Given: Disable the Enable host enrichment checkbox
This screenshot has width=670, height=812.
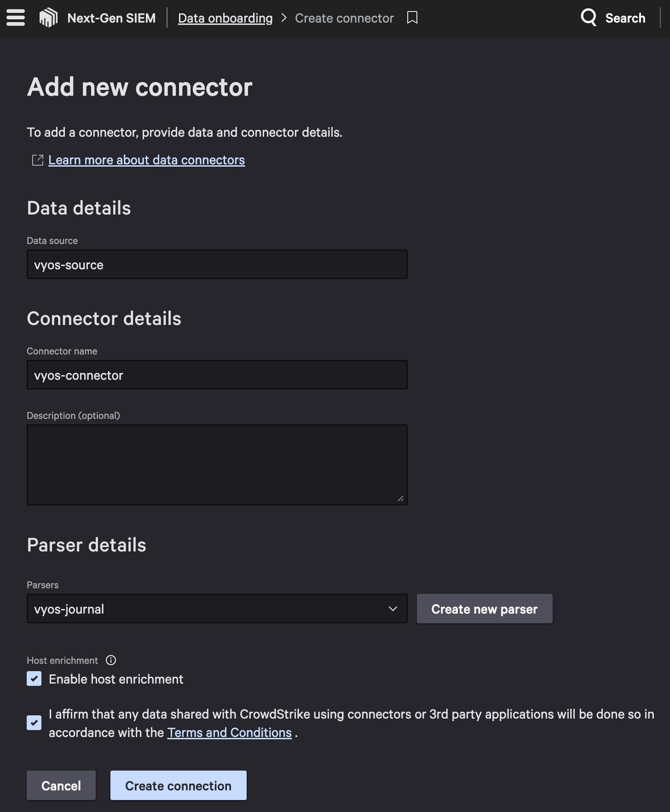Looking at the screenshot, I should [34, 679].
